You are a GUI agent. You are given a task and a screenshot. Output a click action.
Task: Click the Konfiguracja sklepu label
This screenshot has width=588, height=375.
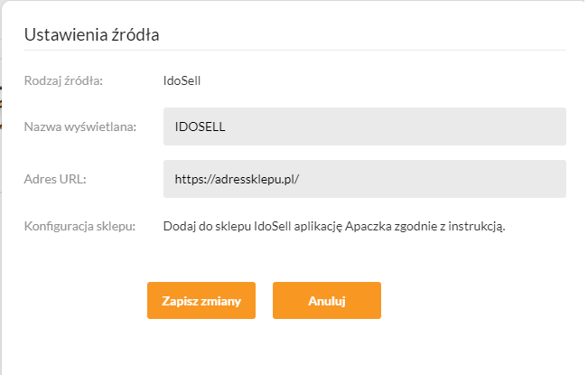(x=79, y=225)
